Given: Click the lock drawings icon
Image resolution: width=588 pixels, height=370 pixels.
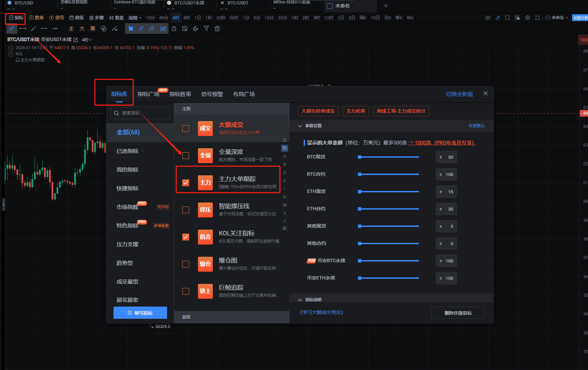Looking at the screenshot, I should click(x=174, y=29).
